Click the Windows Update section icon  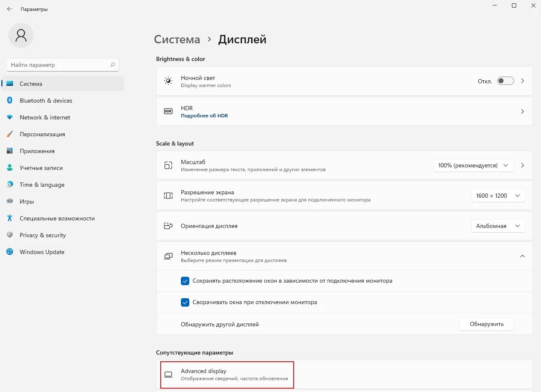click(10, 252)
